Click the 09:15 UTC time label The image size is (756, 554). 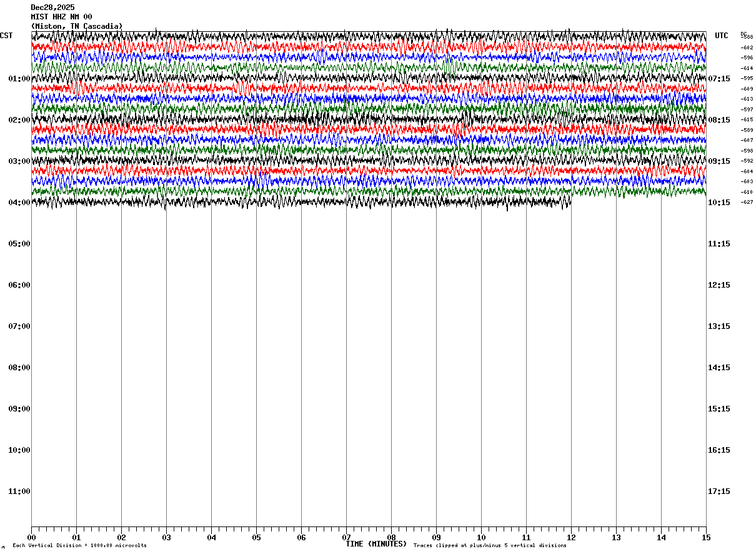719,161
